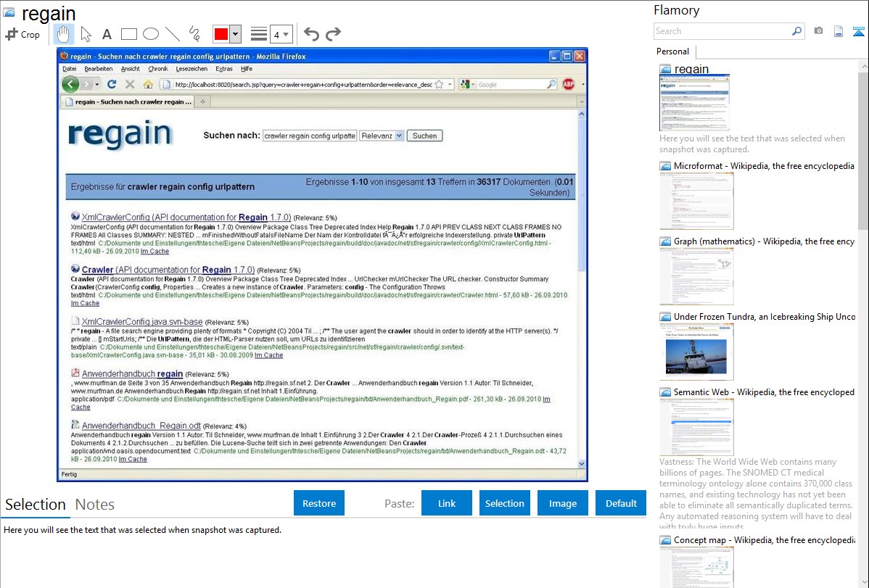869x588 pixels.
Task: Open the Personal tab
Action: [x=672, y=51]
